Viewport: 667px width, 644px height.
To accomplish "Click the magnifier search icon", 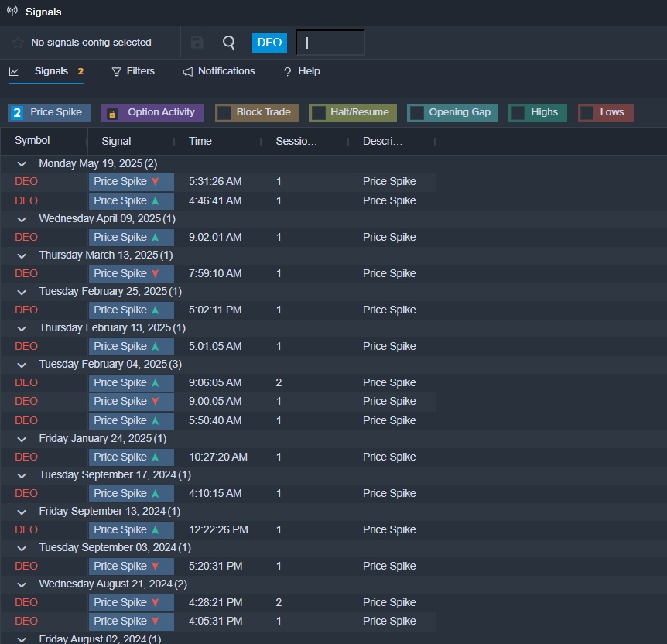I will pos(229,43).
